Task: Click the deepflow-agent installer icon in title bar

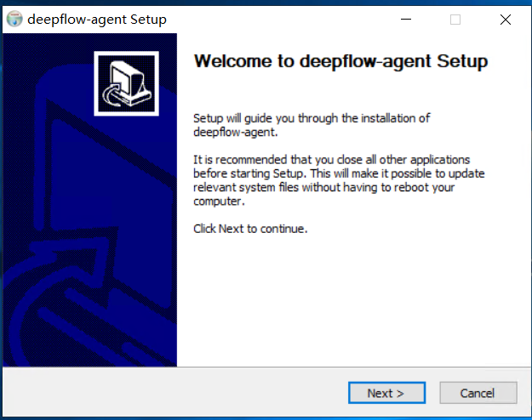Action: (14, 20)
